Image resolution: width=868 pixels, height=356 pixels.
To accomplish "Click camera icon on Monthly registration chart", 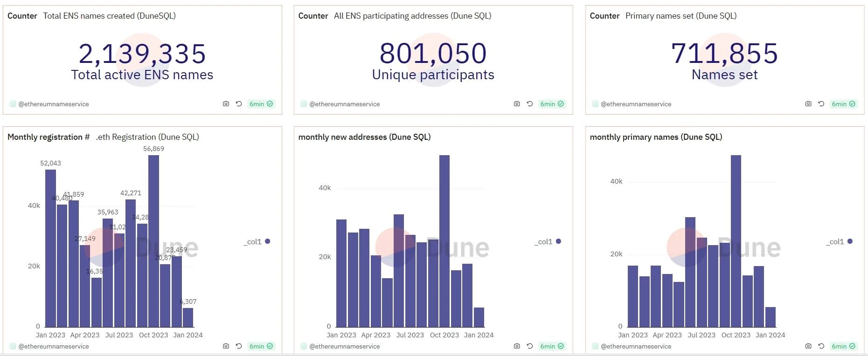I will (x=226, y=346).
